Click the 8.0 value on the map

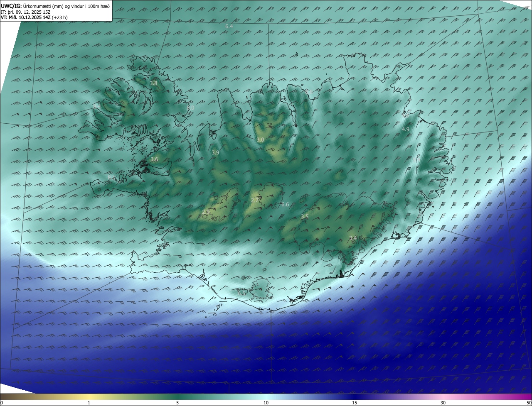[190, 108]
